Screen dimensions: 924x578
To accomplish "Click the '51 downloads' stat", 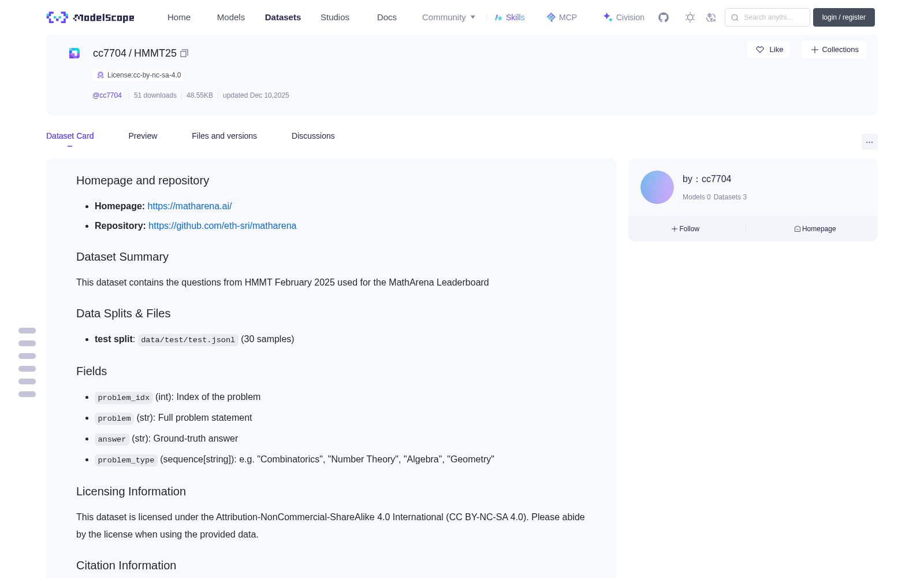I will 155,95.
